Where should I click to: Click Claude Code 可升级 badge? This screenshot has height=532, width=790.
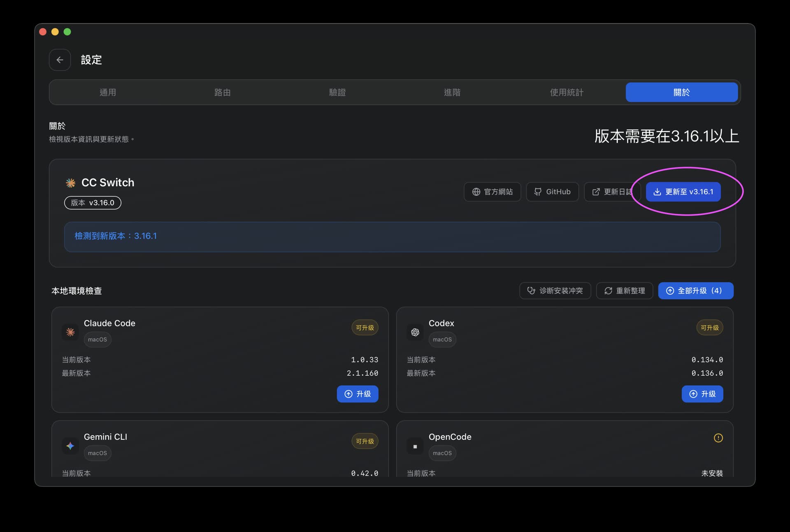pyautogui.click(x=365, y=328)
